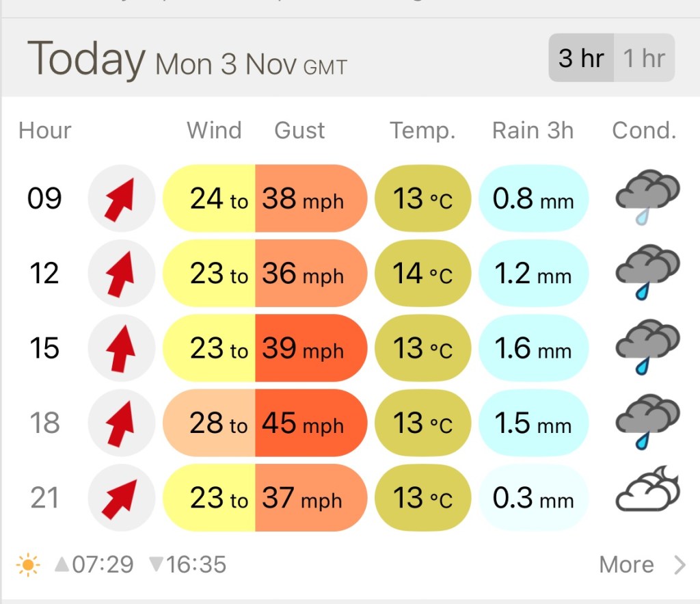The height and width of the screenshot is (604, 700).
Task: Click the rain cloud icon for hour 09
Action: [647, 198]
